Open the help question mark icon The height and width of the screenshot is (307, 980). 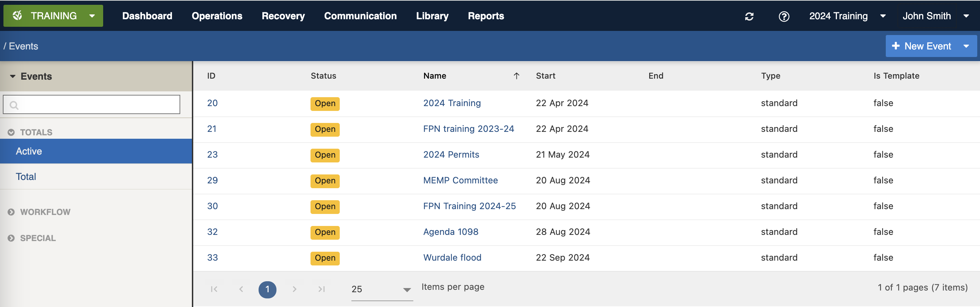[784, 16]
